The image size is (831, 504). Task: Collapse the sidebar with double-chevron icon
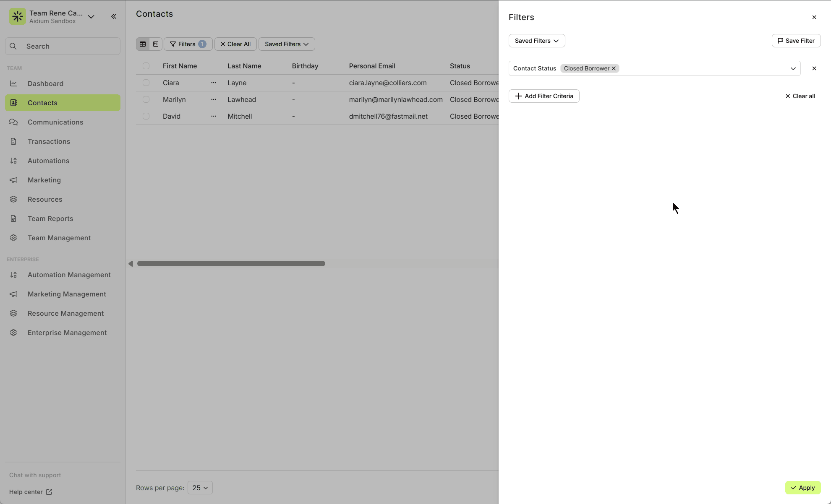click(114, 16)
